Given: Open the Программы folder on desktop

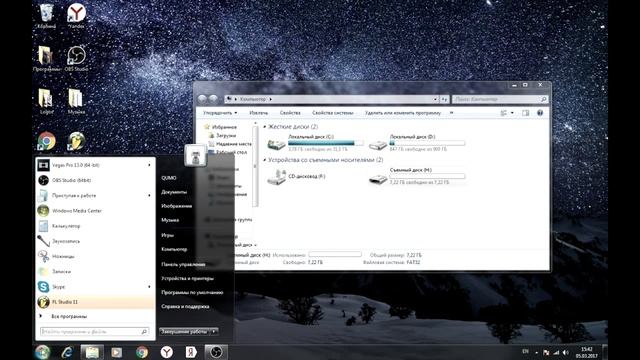Looking at the screenshot, I should click(x=46, y=58).
